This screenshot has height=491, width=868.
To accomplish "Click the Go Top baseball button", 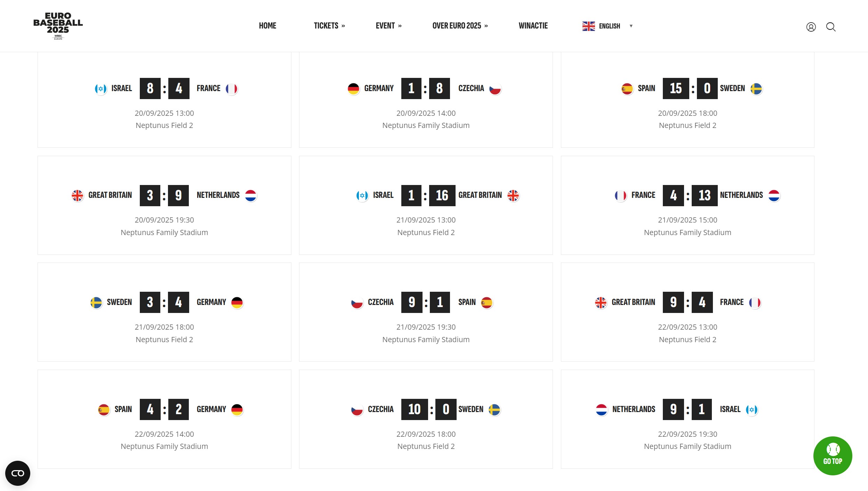I will pos(833,456).
